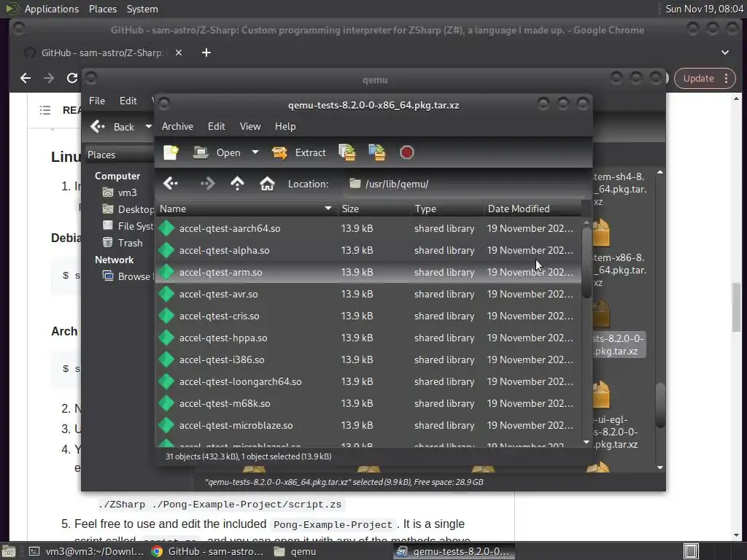This screenshot has width=747, height=560.
Task: Click the forward arrow in location bar
Action: [208, 183]
